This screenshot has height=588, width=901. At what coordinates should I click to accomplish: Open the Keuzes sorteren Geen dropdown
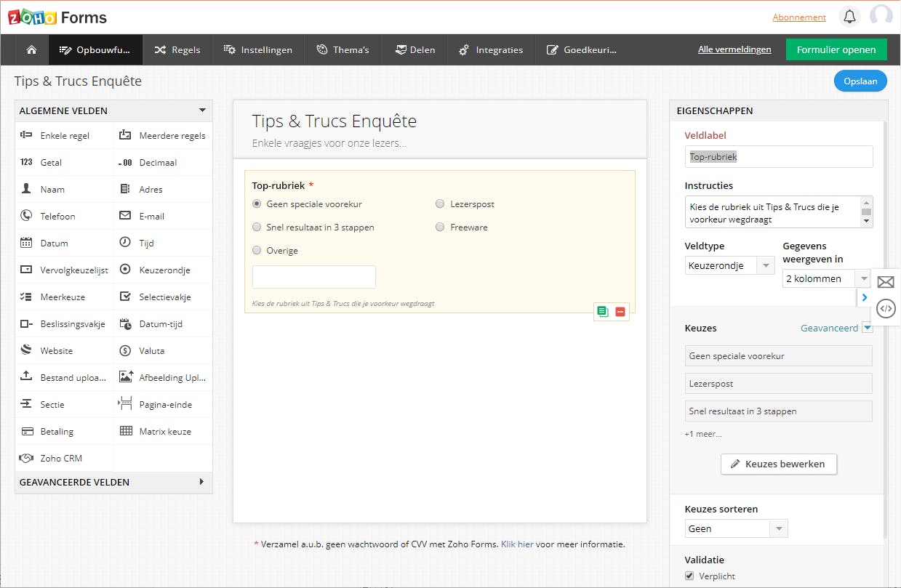click(736, 528)
